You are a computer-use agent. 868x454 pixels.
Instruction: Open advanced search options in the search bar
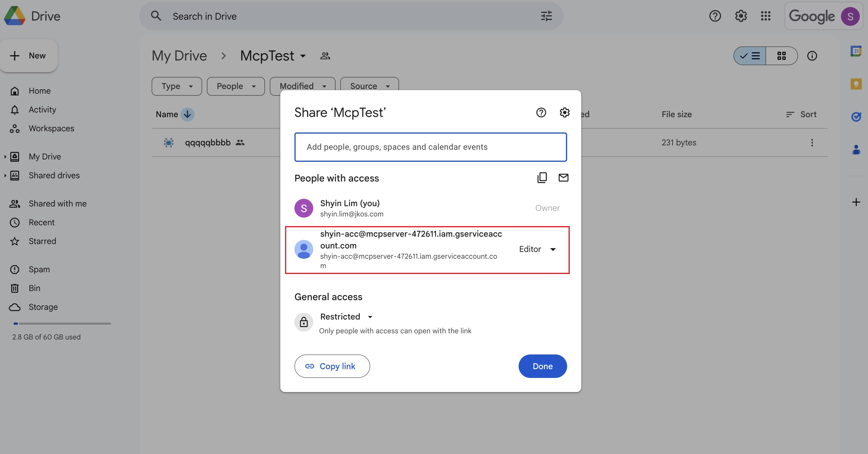pos(546,16)
